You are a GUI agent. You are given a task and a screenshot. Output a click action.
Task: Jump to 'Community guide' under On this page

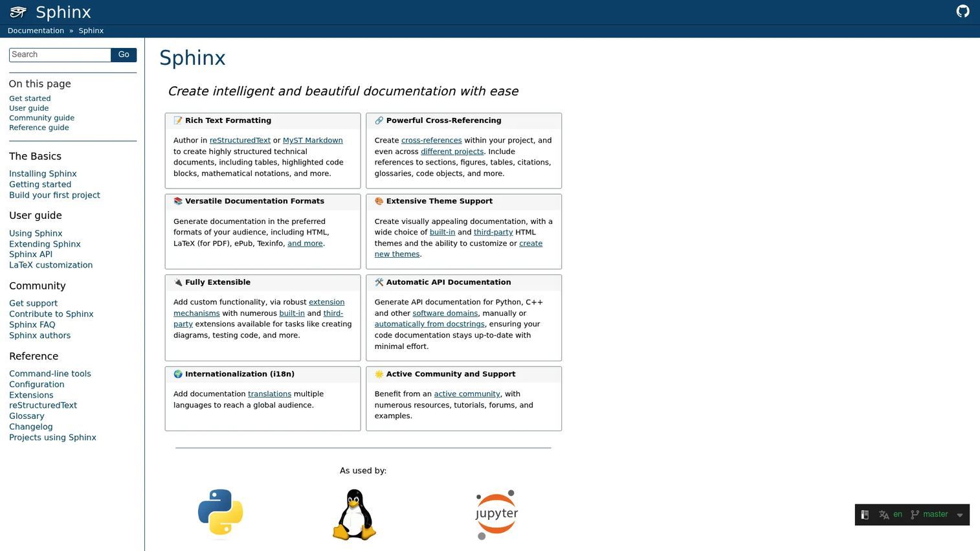[41, 118]
